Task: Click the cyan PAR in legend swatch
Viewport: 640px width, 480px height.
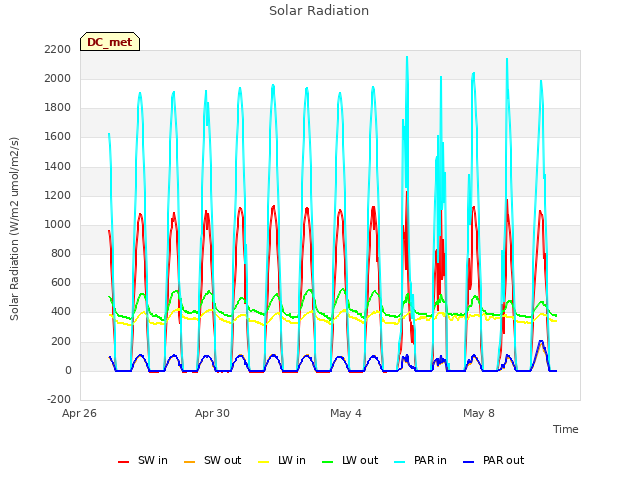Action: [x=400, y=462]
